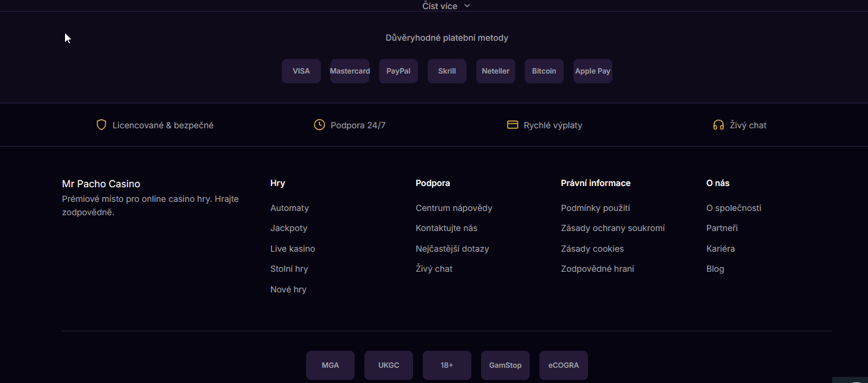Click the Apple Pay payment badge
The width and height of the screenshot is (868, 383).
tap(593, 71)
